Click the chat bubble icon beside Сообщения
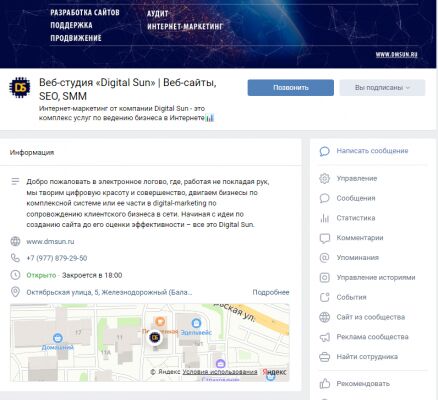The image size is (438, 400). point(324,198)
